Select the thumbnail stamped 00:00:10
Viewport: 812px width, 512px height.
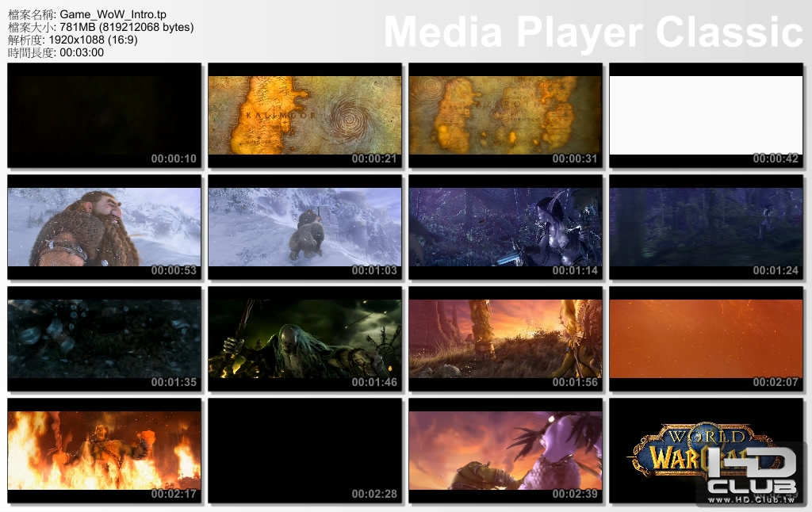[104, 115]
